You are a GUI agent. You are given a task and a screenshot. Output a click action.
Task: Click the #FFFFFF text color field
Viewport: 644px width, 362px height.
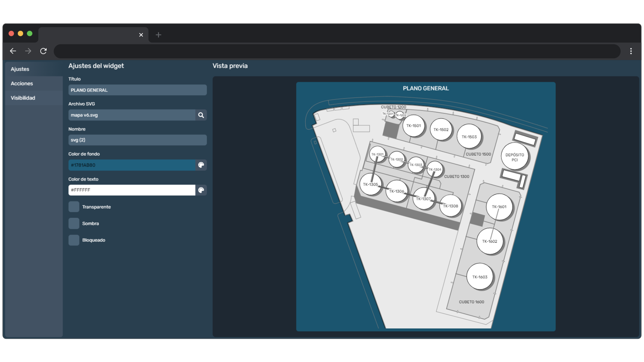click(132, 190)
